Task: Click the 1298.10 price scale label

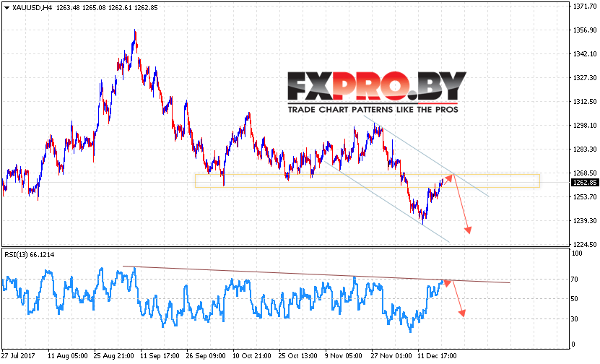Action: pos(584,125)
